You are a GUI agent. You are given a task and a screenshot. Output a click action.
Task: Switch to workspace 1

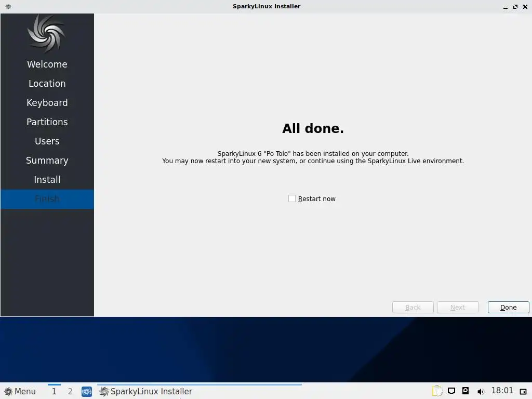point(54,391)
